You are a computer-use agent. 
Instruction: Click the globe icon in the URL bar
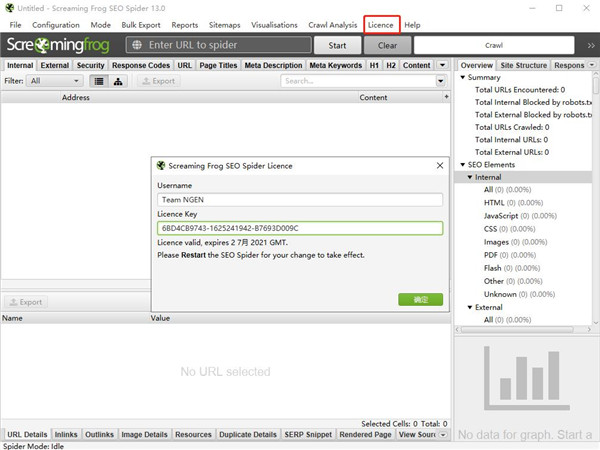136,45
